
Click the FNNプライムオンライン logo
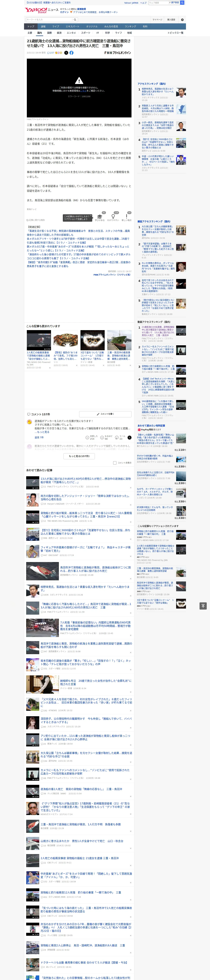click(118, 53)
